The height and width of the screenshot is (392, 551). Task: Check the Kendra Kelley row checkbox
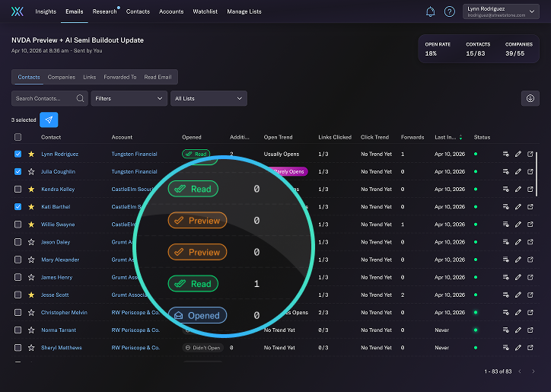(x=18, y=190)
